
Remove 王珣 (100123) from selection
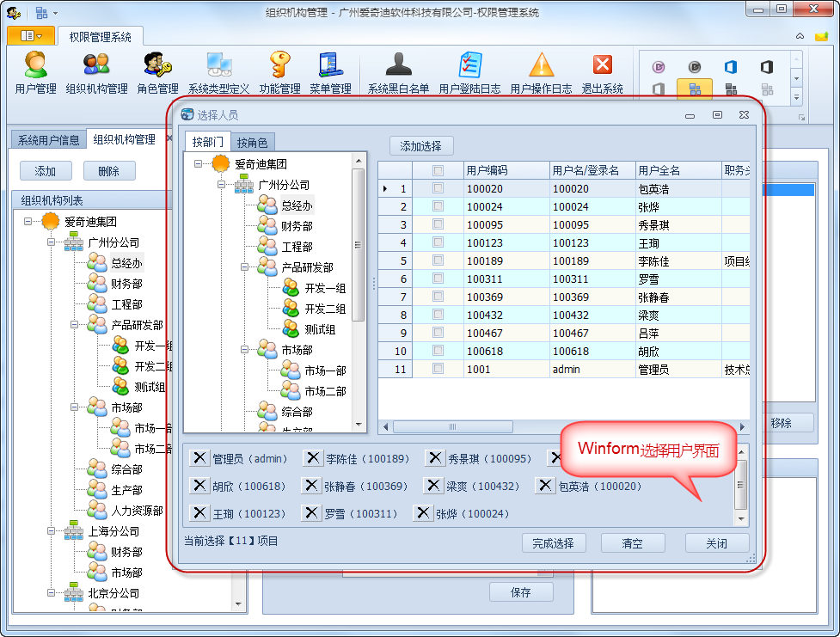click(199, 512)
